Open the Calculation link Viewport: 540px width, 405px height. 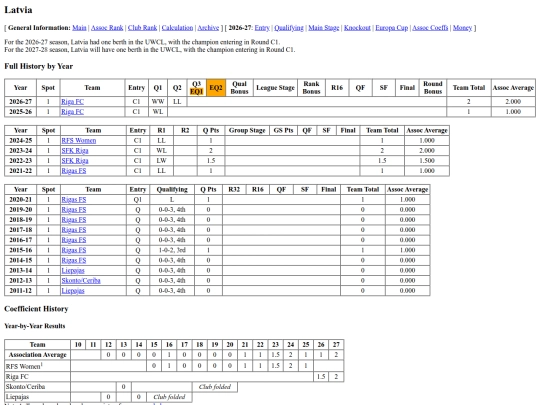[x=177, y=28]
